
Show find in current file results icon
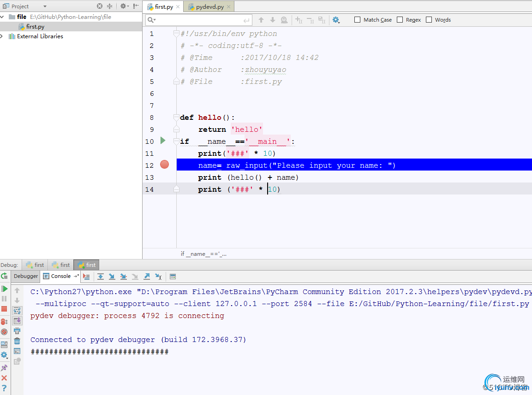pos(284,20)
